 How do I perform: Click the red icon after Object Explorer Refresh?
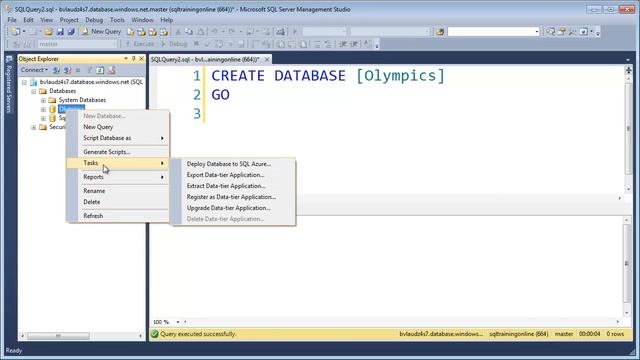point(111,70)
